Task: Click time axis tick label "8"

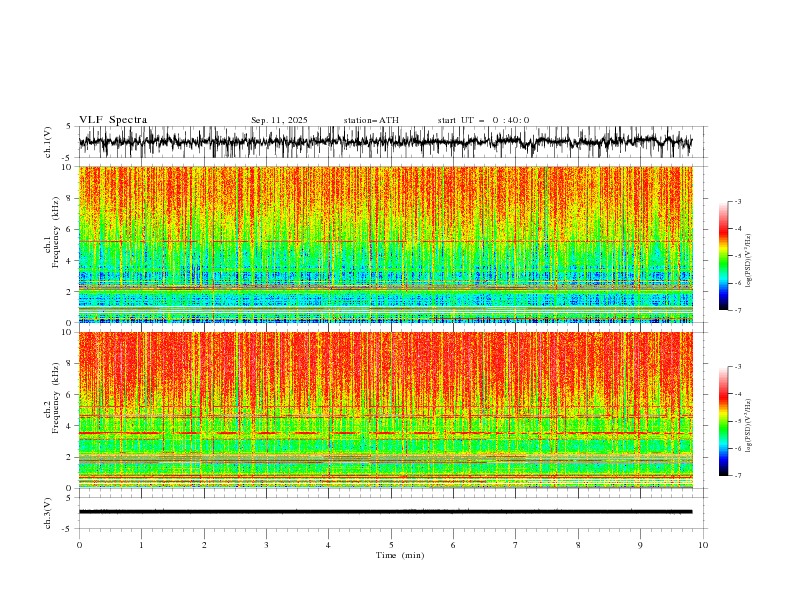Action: 578,545
